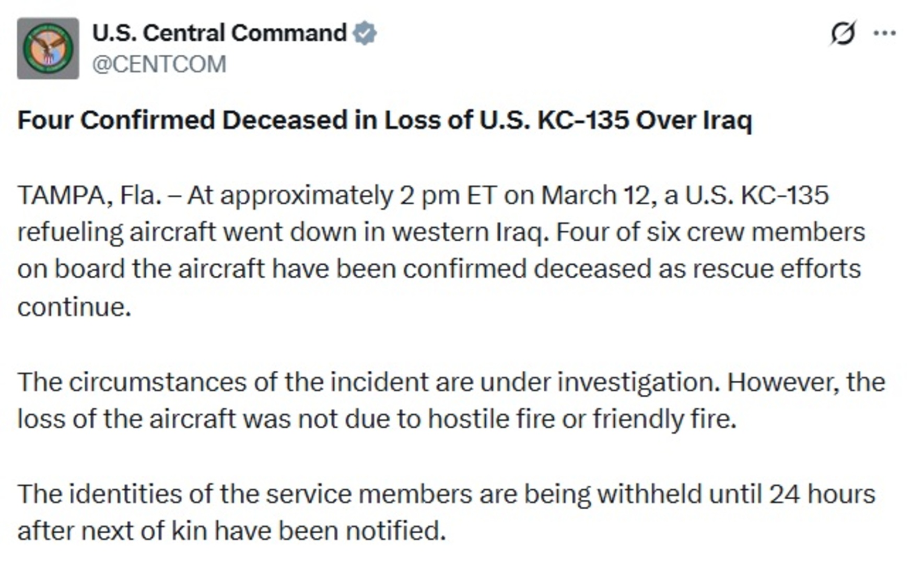This screenshot has width=924, height=564.
Task: Open the Grok actions icon
Action: pyautogui.click(x=843, y=33)
